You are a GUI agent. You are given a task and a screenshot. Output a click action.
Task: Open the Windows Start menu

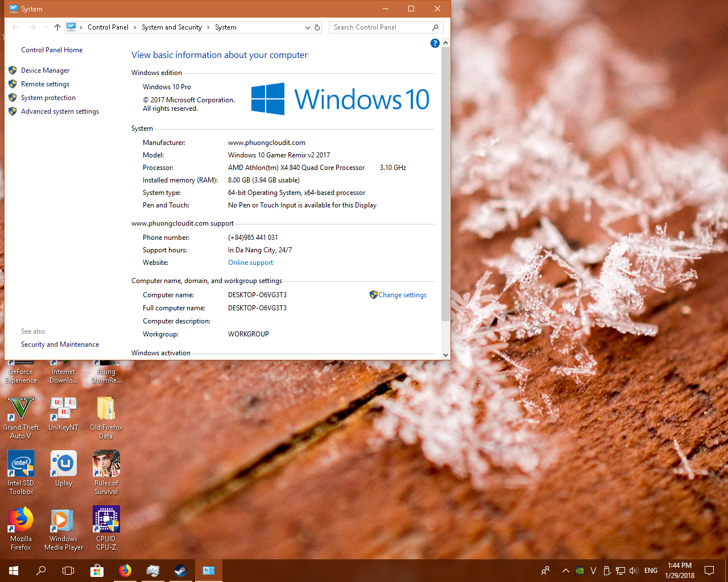pos(14,571)
